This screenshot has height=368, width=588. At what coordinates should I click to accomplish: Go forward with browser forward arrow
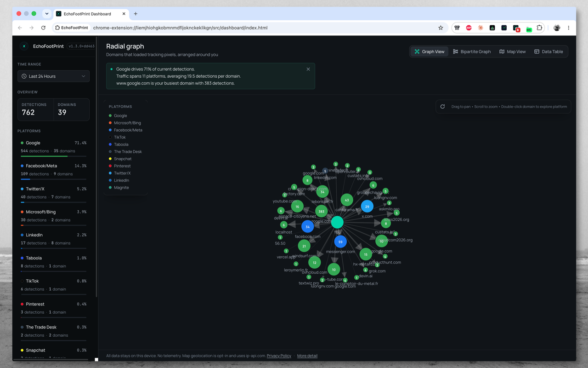point(31,28)
